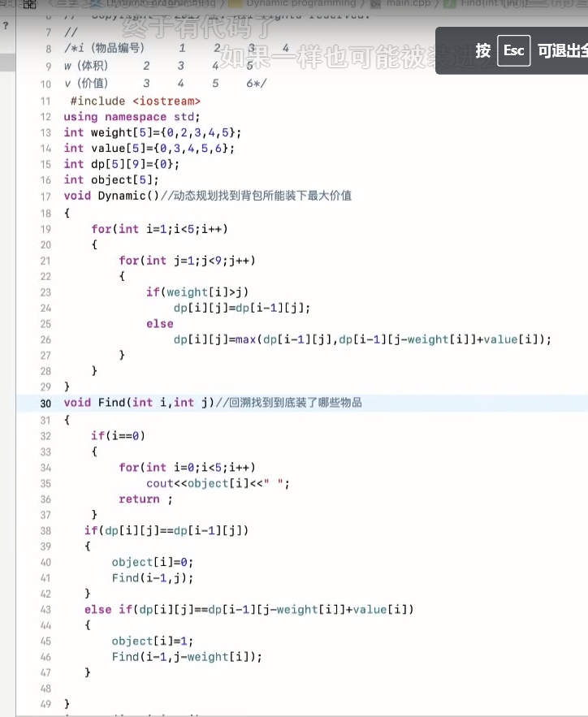Click the "void Dynamic()" function header
This screenshot has height=717, width=588.
tap(111, 196)
